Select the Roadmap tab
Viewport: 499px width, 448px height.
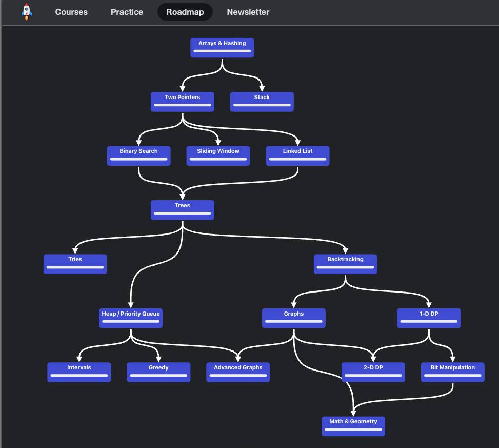tap(185, 12)
